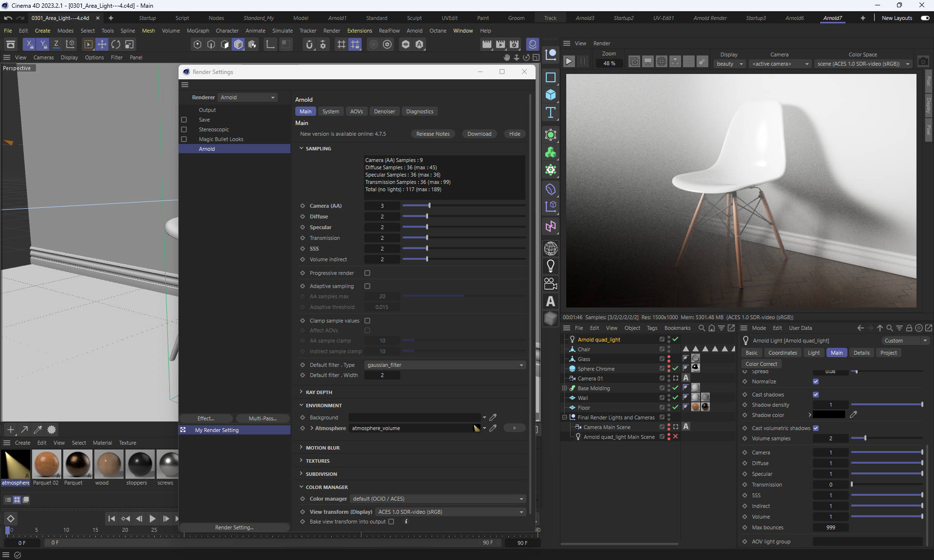Open the Renderer dropdown
This screenshot has height=560, width=934.
pos(248,97)
